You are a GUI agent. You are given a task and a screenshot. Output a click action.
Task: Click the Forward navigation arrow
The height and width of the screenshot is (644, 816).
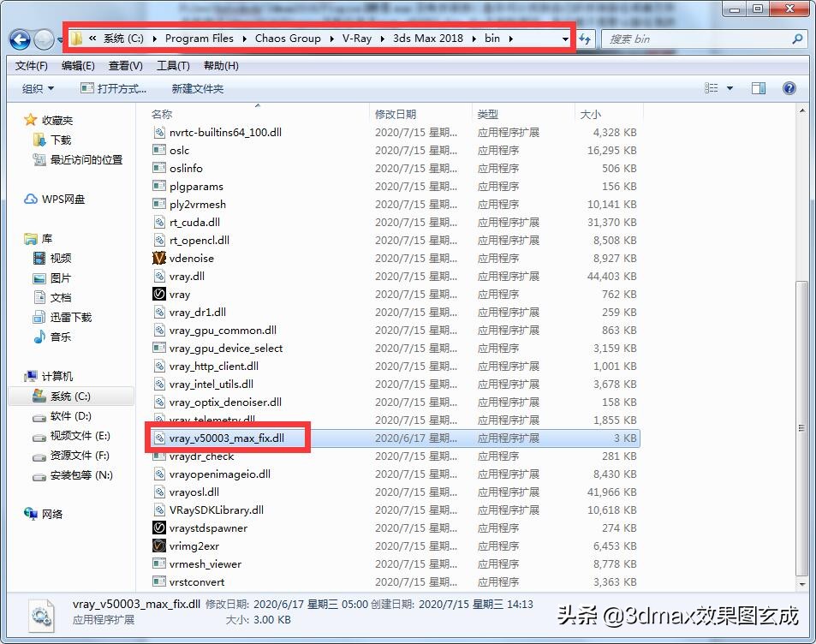[x=44, y=39]
